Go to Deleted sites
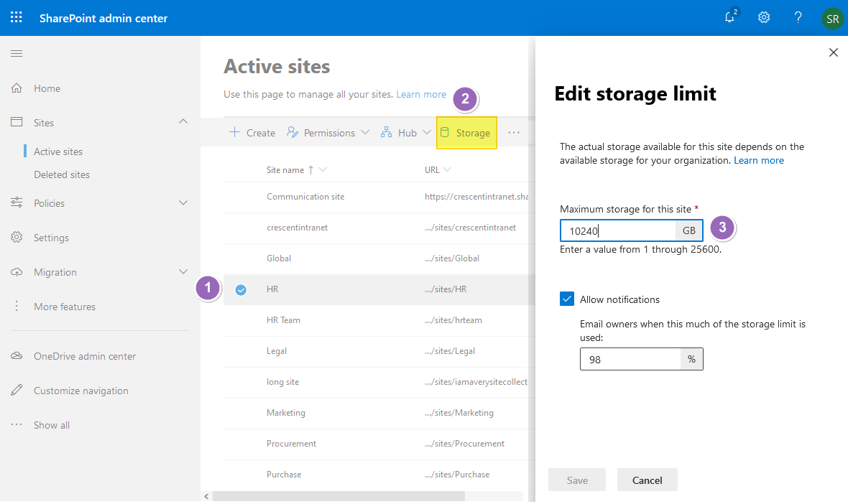The height and width of the screenshot is (504, 848). point(60,174)
